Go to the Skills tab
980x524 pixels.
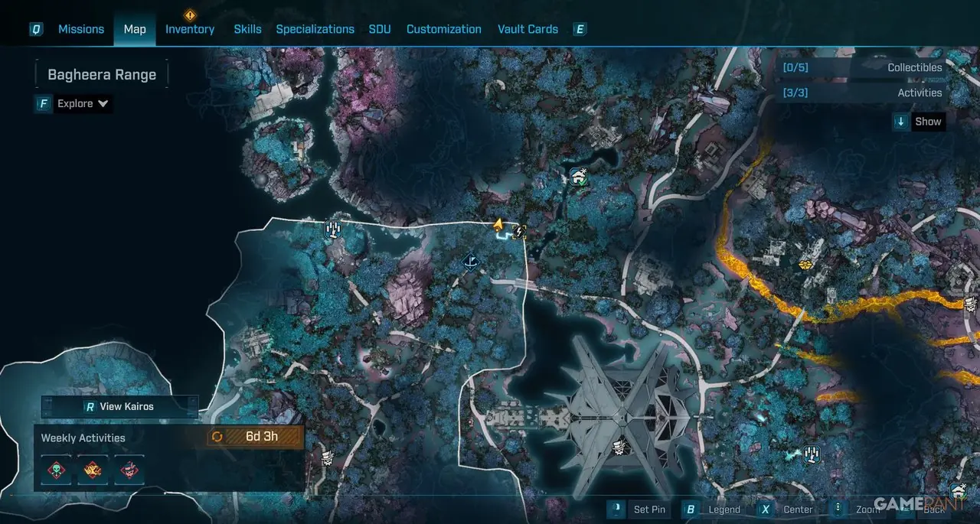[x=247, y=29]
